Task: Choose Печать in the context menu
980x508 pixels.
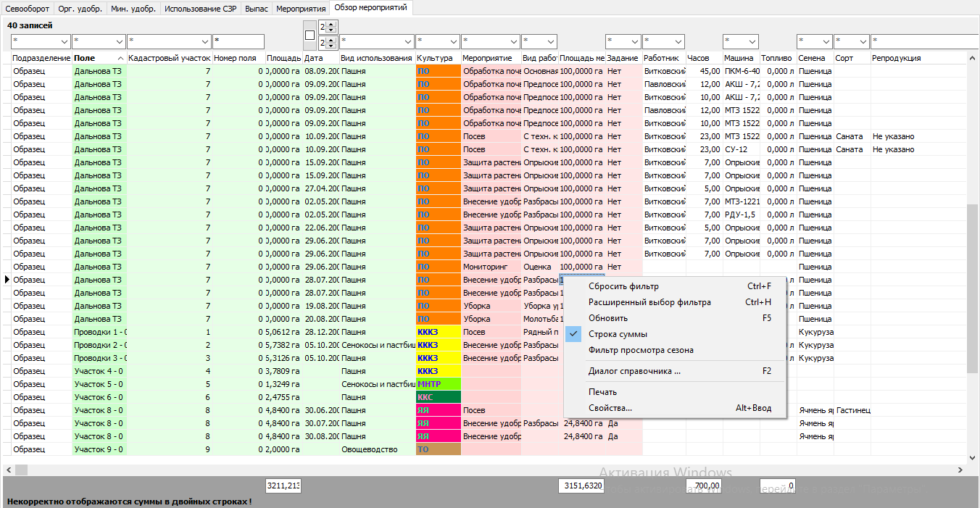Action: pyautogui.click(x=675, y=392)
